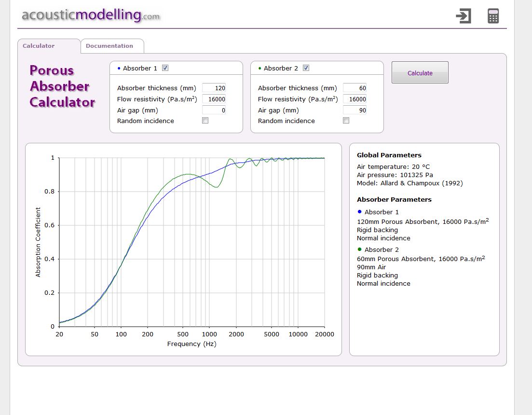Click the 'Global Parameters' heading

tap(389, 155)
